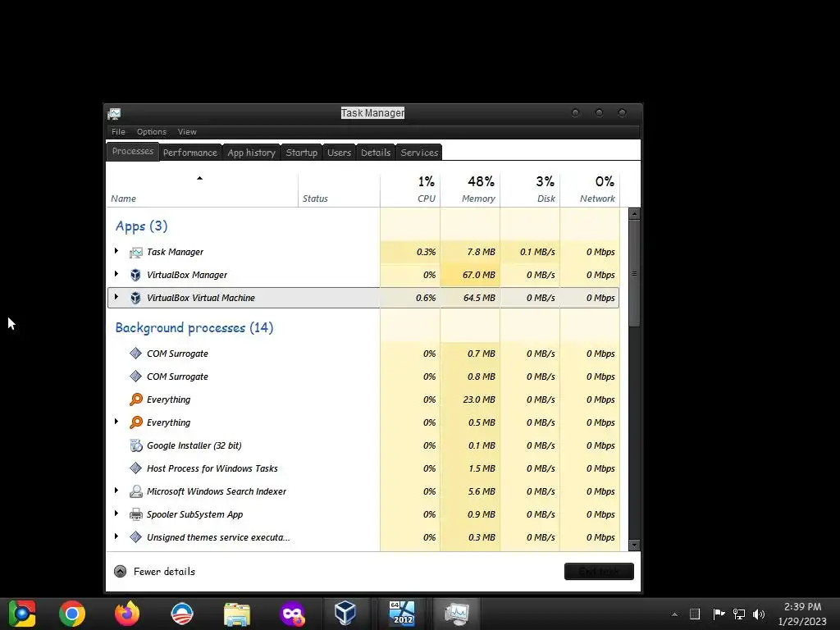Open File Explorer folder icon on taskbar

[237, 614]
